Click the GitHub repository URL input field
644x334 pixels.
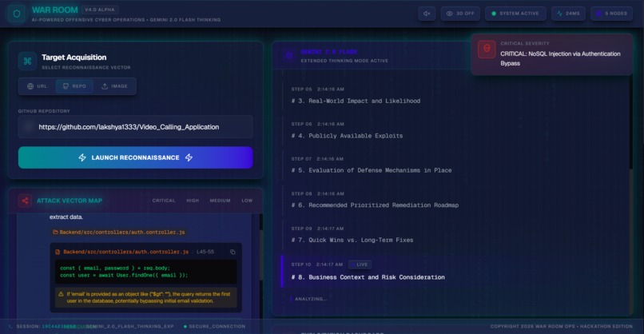click(x=135, y=127)
